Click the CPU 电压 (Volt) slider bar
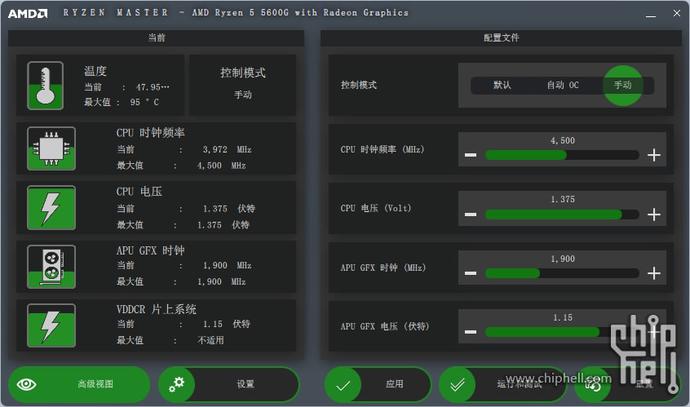Screen dimensions: 690x407 (x=562, y=214)
